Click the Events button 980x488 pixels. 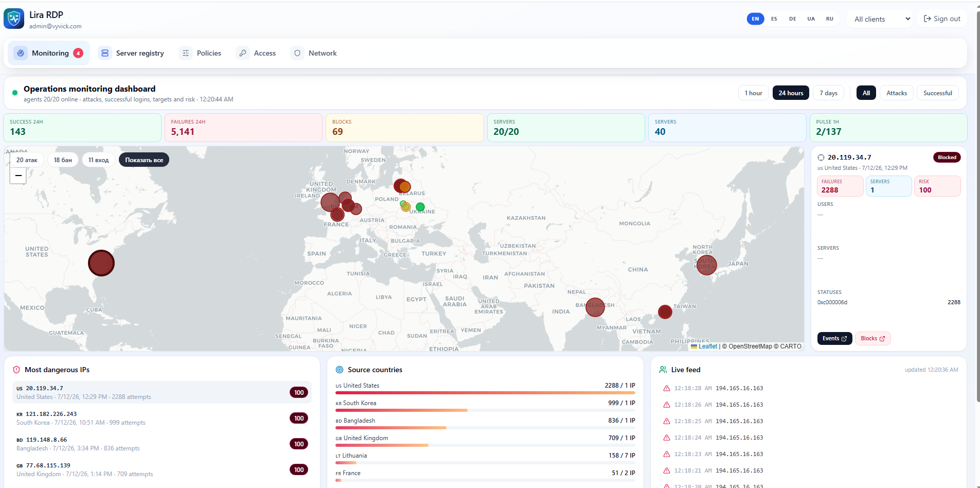[x=834, y=339]
